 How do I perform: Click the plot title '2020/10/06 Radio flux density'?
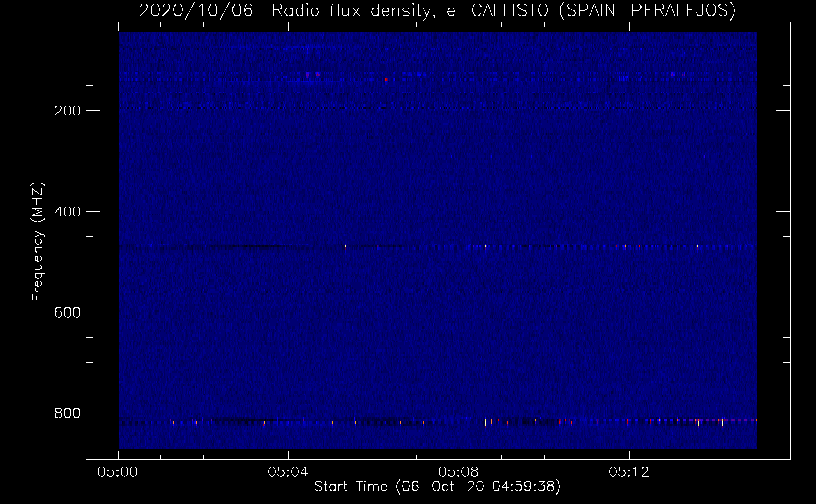[284, 10]
